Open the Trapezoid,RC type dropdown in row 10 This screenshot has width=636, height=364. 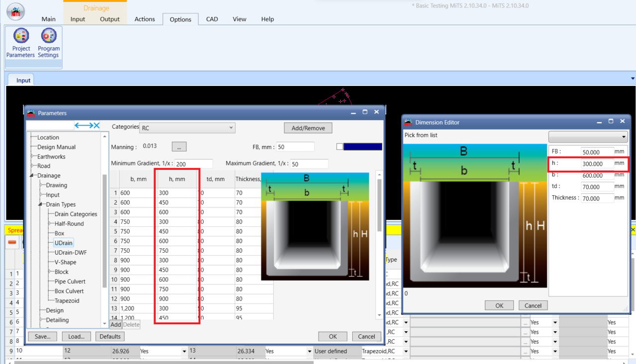pos(405,351)
